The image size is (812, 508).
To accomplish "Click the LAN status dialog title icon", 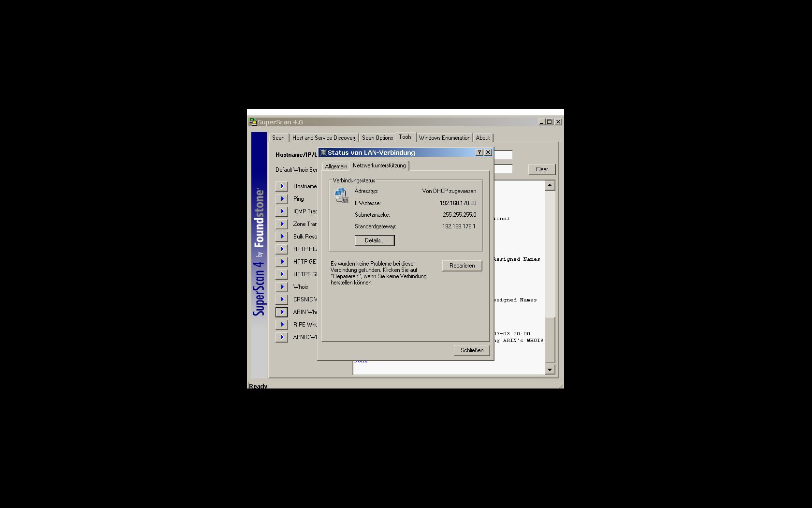I will click(323, 152).
